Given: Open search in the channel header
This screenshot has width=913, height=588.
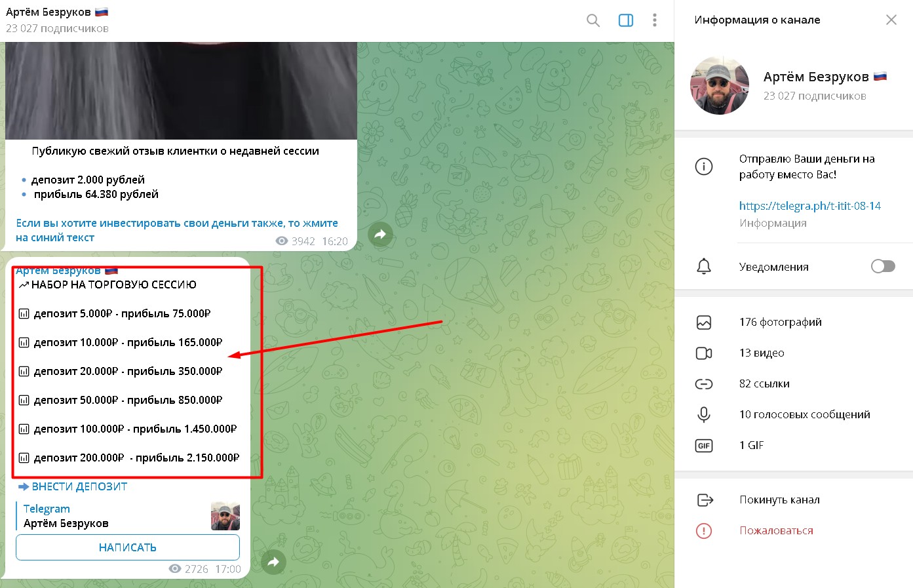Looking at the screenshot, I should 593,20.
